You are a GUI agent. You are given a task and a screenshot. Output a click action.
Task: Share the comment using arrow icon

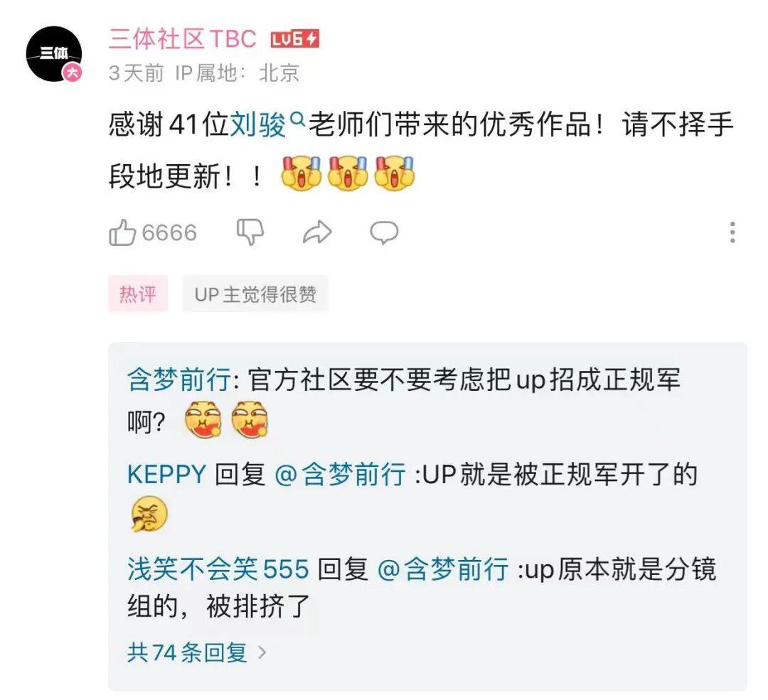coord(317,232)
